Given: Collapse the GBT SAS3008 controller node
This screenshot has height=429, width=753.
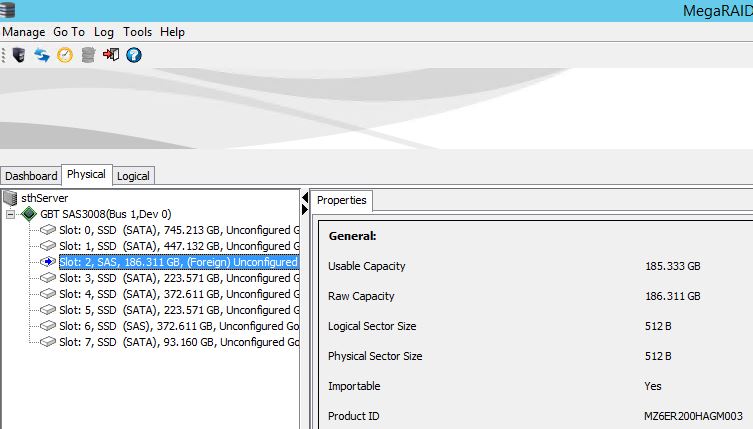Looking at the screenshot, I should [11, 214].
